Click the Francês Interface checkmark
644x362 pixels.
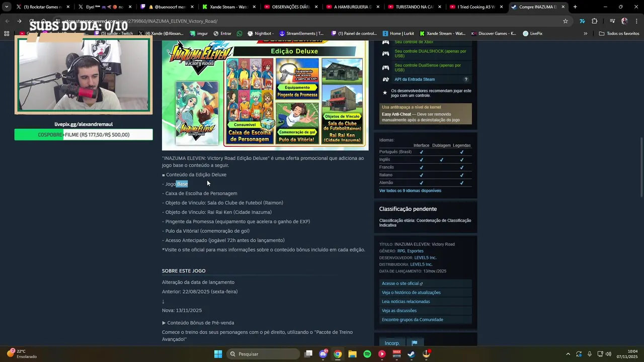[x=421, y=167]
